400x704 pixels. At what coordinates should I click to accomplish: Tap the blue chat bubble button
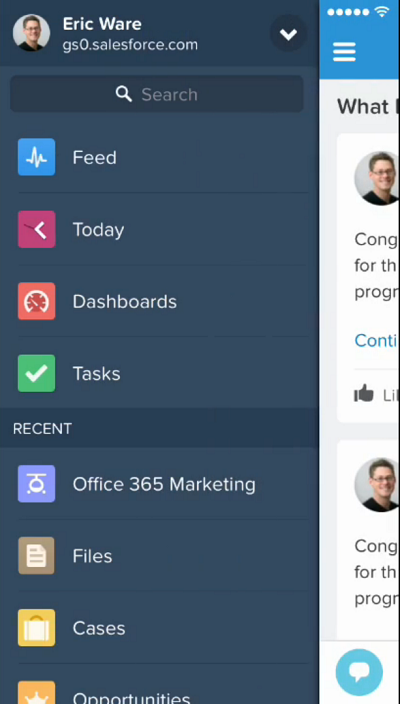(359, 672)
